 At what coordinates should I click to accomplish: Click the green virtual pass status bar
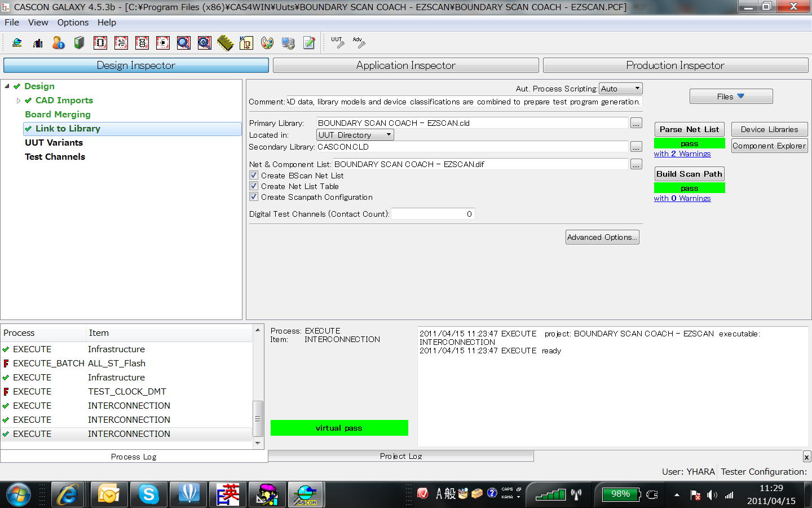coord(339,428)
